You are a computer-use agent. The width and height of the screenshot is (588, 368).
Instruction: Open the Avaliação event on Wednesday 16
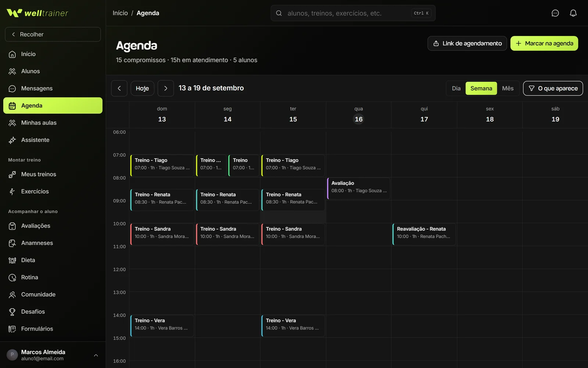359,188
